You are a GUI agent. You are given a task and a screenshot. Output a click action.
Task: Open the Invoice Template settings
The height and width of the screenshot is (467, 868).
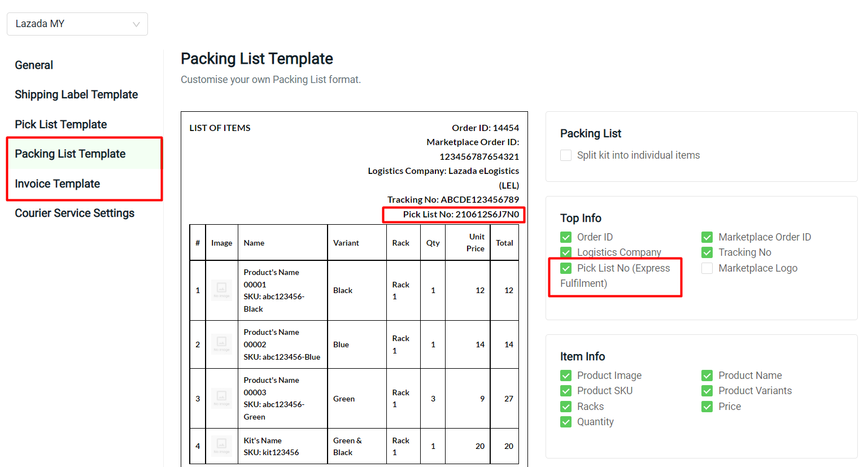(x=57, y=184)
